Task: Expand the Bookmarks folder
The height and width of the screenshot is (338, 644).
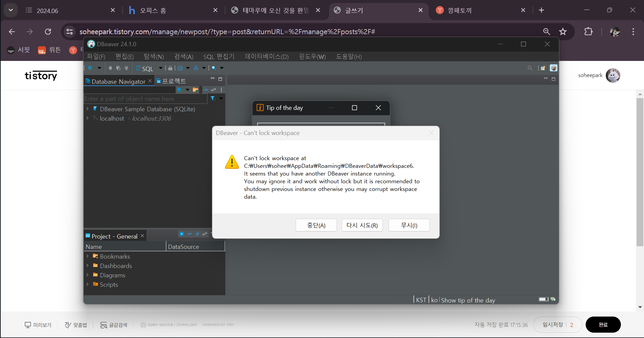Action: coord(87,256)
